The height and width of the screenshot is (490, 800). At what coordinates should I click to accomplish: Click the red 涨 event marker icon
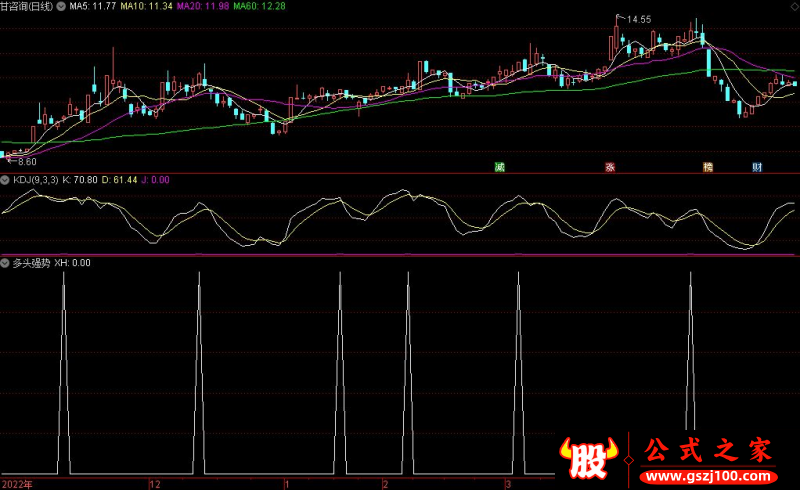pos(609,167)
